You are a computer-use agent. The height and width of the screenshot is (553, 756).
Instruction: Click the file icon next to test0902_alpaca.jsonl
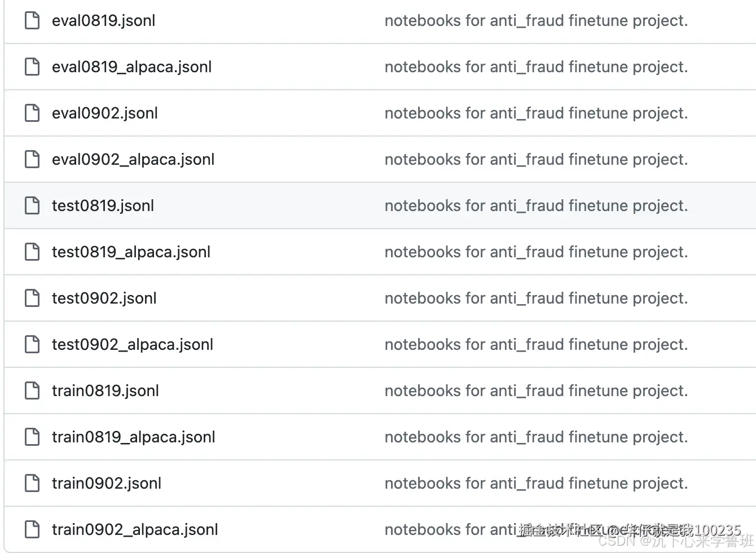pos(32,345)
